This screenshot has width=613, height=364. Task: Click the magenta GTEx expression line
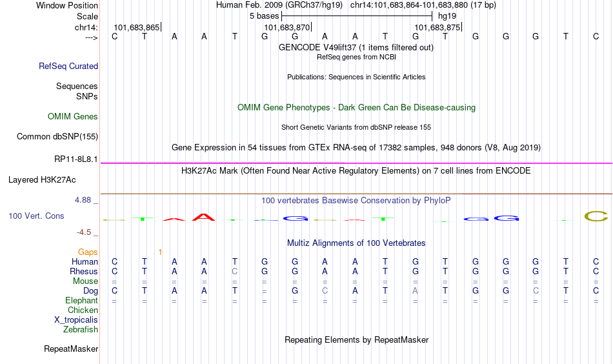point(356,163)
